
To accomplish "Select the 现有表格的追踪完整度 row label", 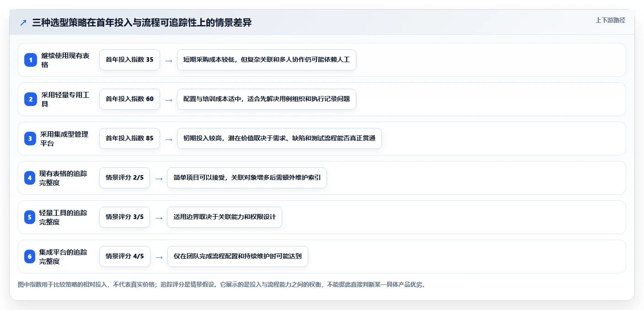I will 64,178.
